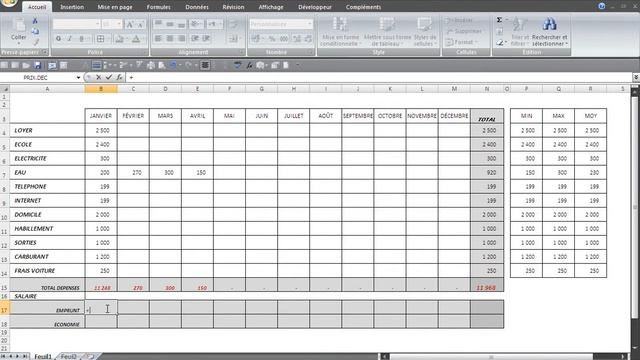This screenshot has width=640, height=360.
Task: Pick the fill color bucket
Action: [119, 39]
